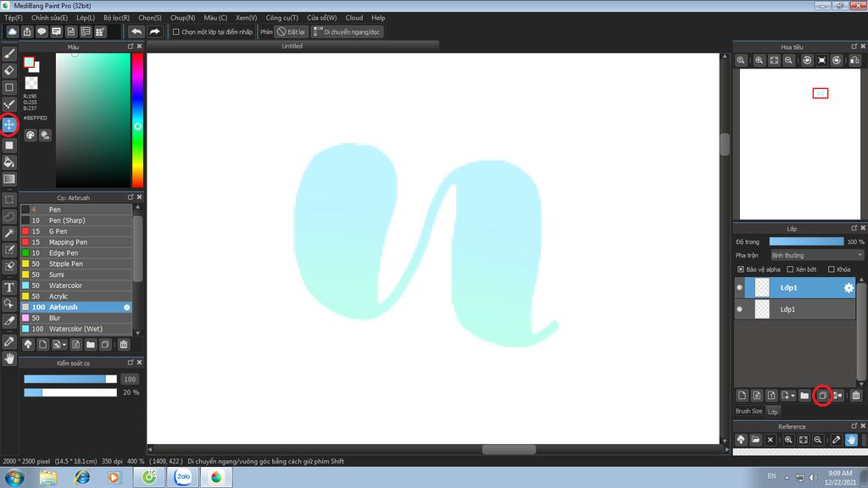This screenshot has height=488, width=868.
Task: Open the Bộ lọc(R) menu
Action: [x=116, y=18]
